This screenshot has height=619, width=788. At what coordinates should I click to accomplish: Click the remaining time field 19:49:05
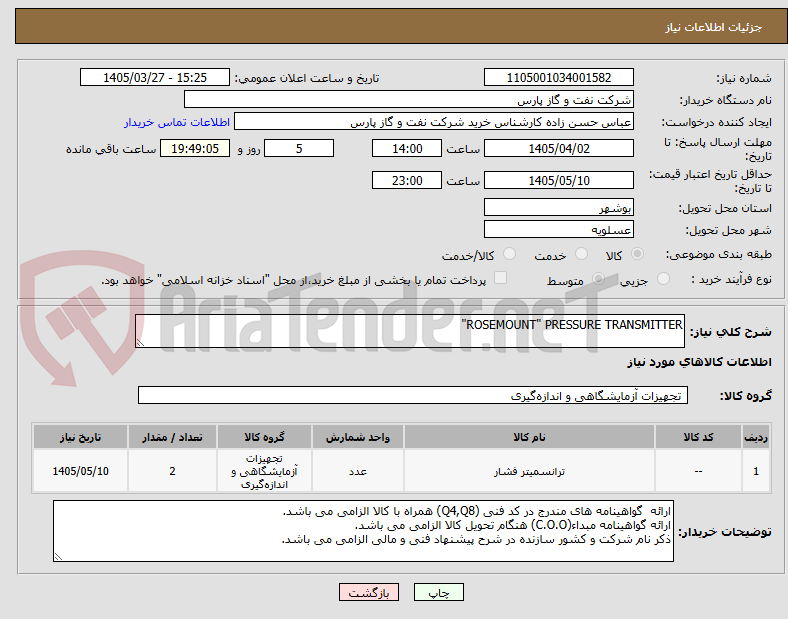point(195,148)
